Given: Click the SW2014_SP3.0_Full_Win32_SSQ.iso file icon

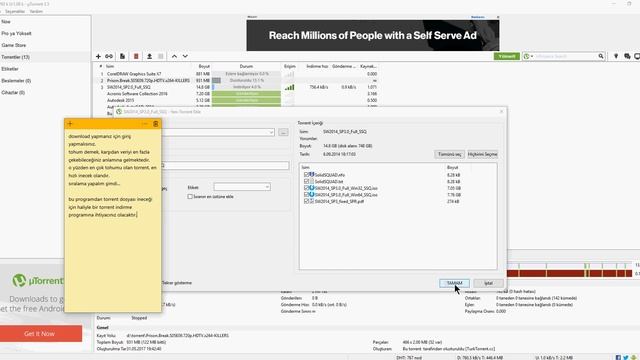Looking at the screenshot, I should (x=312, y=188).
